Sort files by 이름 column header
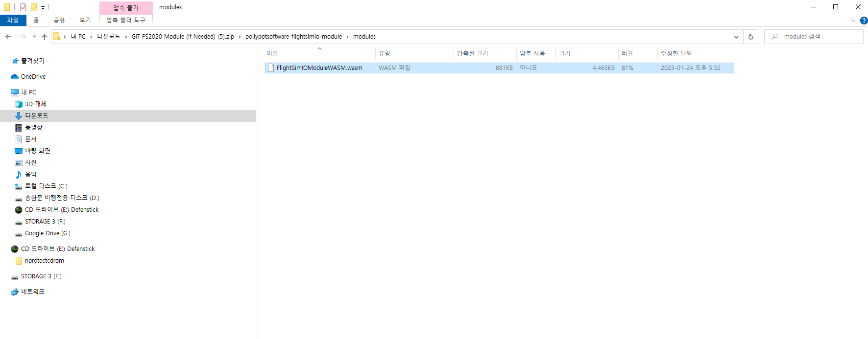Viewport: 868px width, 339px height. point(272,53)
